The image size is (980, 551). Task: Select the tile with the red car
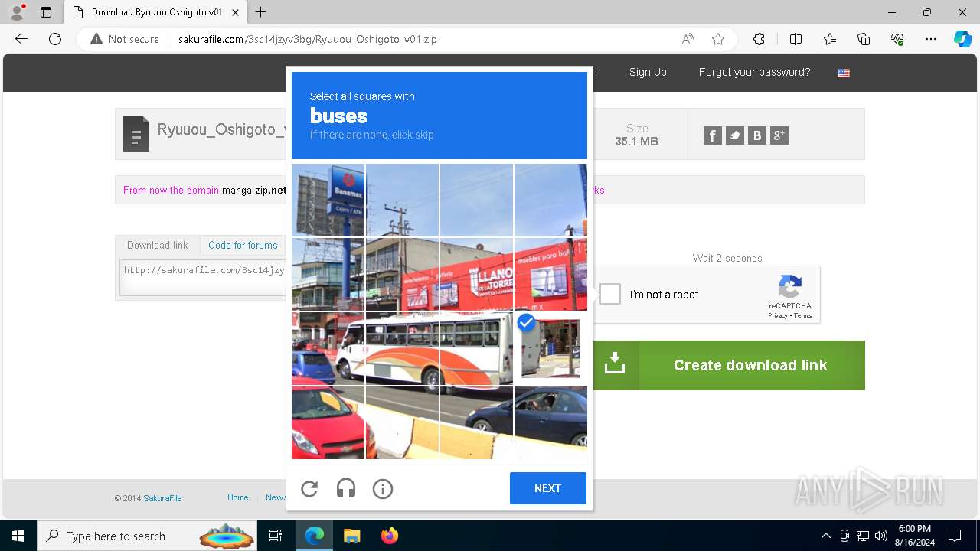tap(328, 422)
